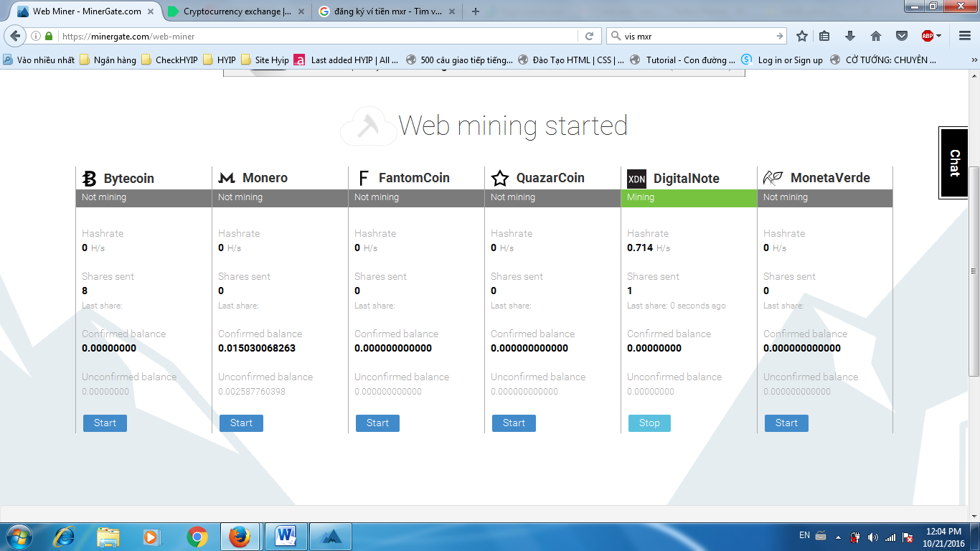Open the downloads arrow panel
Image resolution: width=980 pixels, height=551 pixels.
(x=850, y=36)
